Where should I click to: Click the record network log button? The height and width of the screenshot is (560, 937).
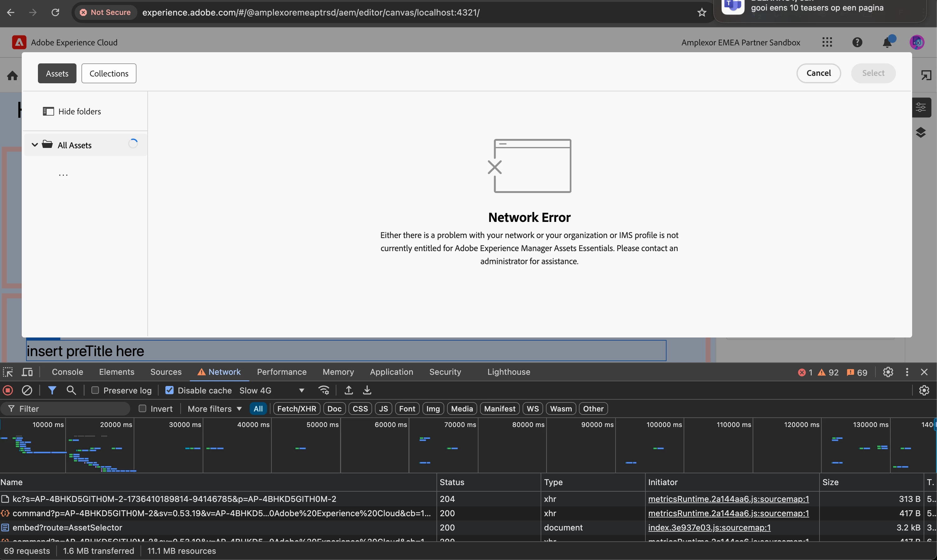point(8,390)
